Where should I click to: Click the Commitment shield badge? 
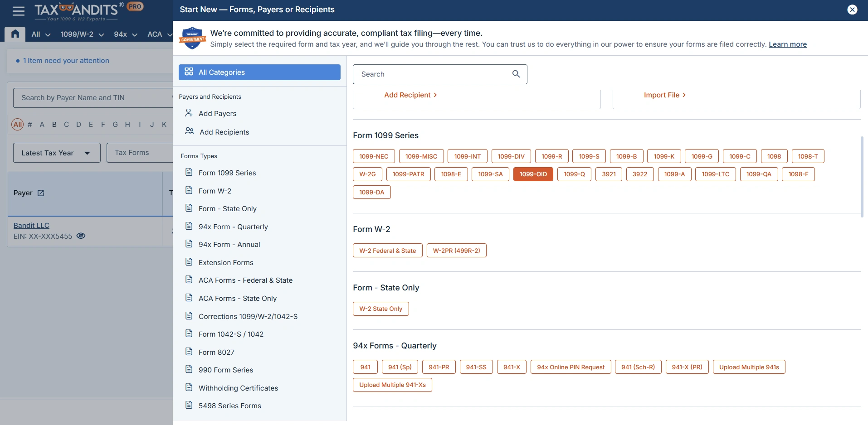[193, 39]
